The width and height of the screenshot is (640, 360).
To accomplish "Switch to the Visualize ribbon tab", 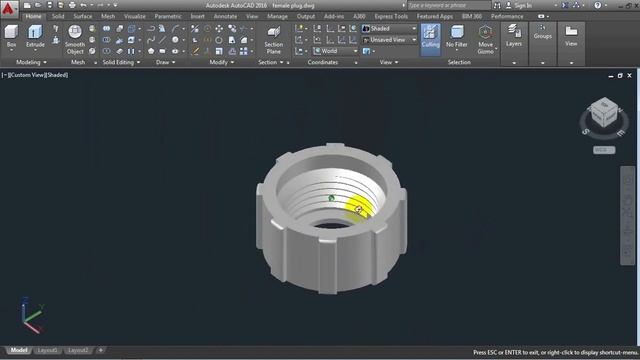I will click(x=135, y=16).
